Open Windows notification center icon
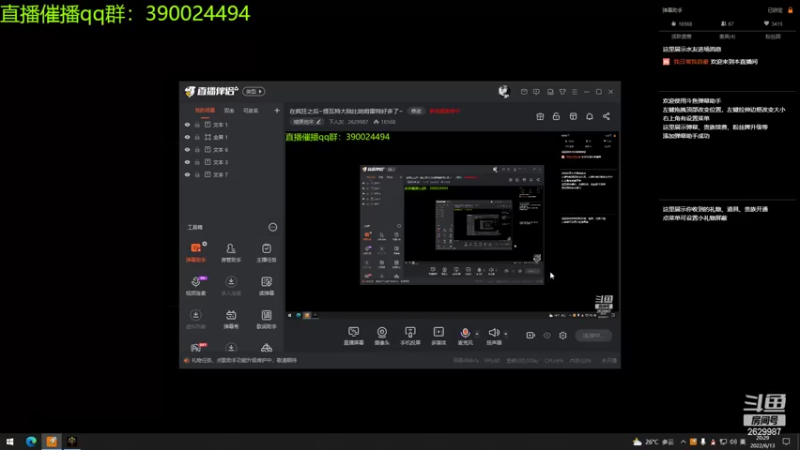 (x=786, y=442)
